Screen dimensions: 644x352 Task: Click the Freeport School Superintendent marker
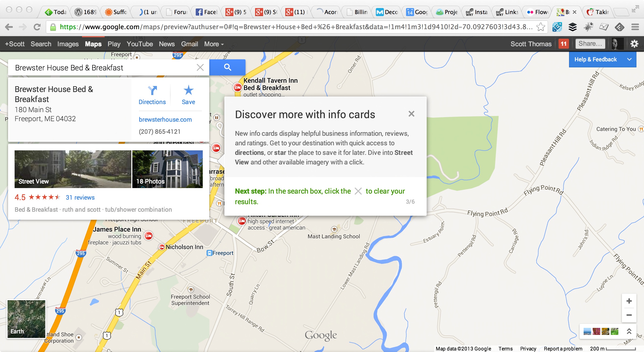[191, 289]
